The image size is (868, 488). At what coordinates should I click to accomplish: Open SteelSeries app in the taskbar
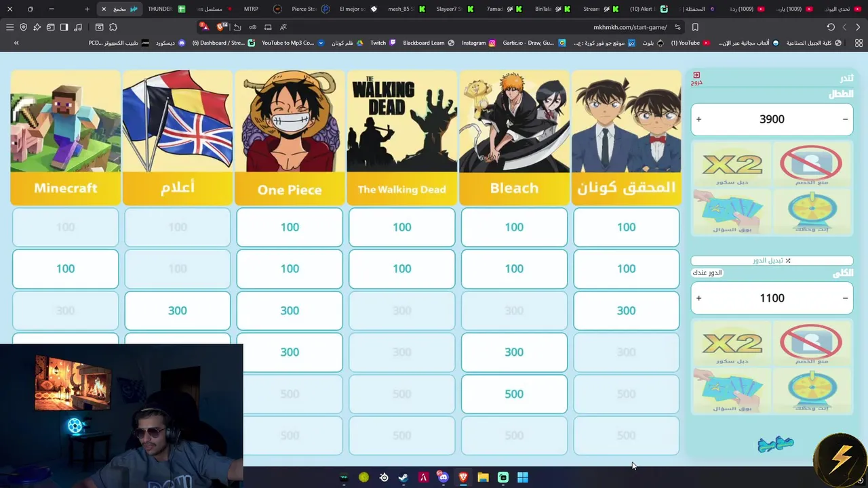tap(384, 477)
